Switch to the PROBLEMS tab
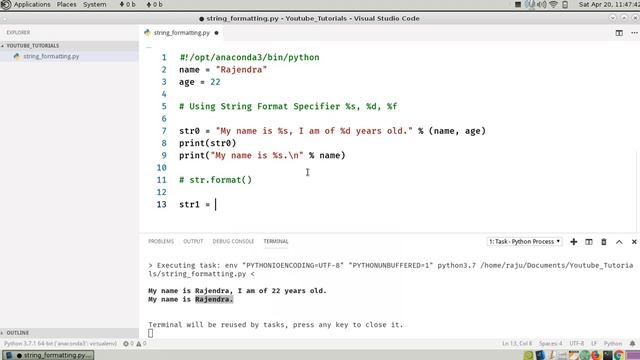Screen dimensions: 640x360 click(x=161, y=241)
